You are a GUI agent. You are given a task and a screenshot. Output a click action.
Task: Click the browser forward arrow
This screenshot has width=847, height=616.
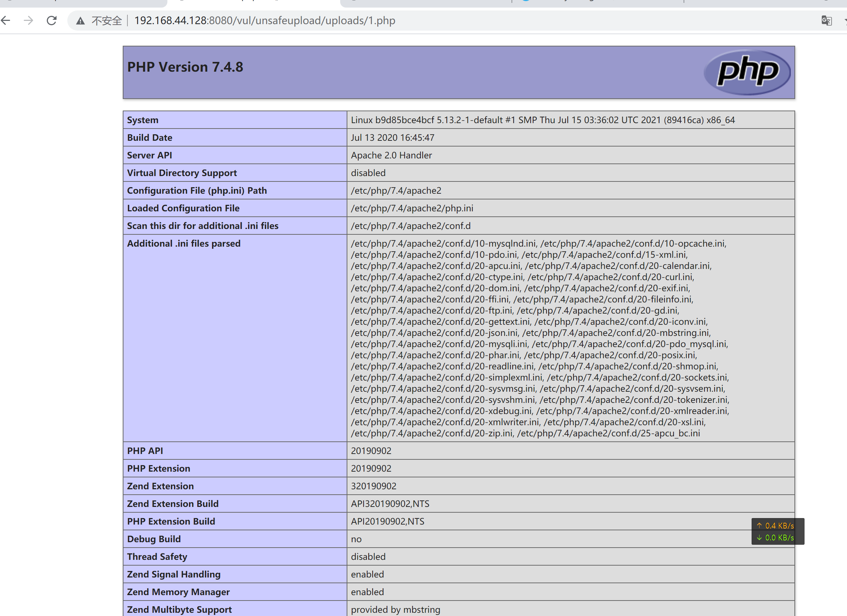(28, 20)
